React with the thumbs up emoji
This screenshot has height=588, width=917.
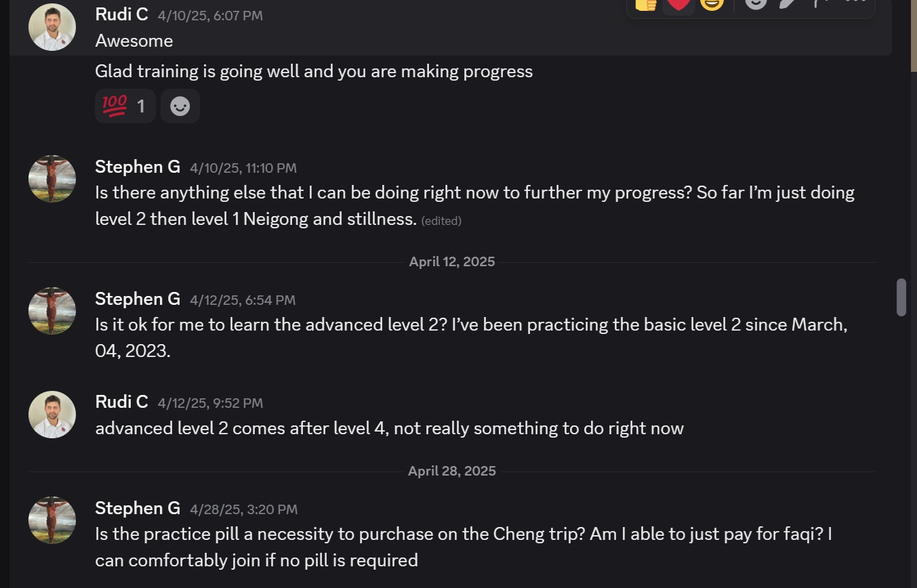tap(645, 4)
